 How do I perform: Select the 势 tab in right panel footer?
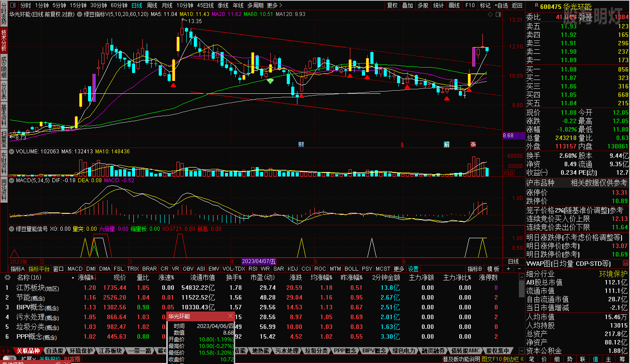point(570,359)
